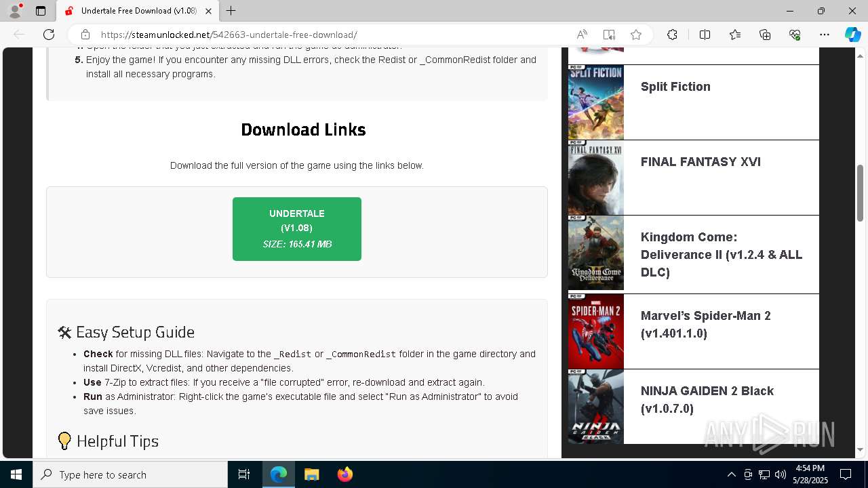Open Browser essentials
The width and height of the screenshot is (868, 488).
tap(795, 35)
